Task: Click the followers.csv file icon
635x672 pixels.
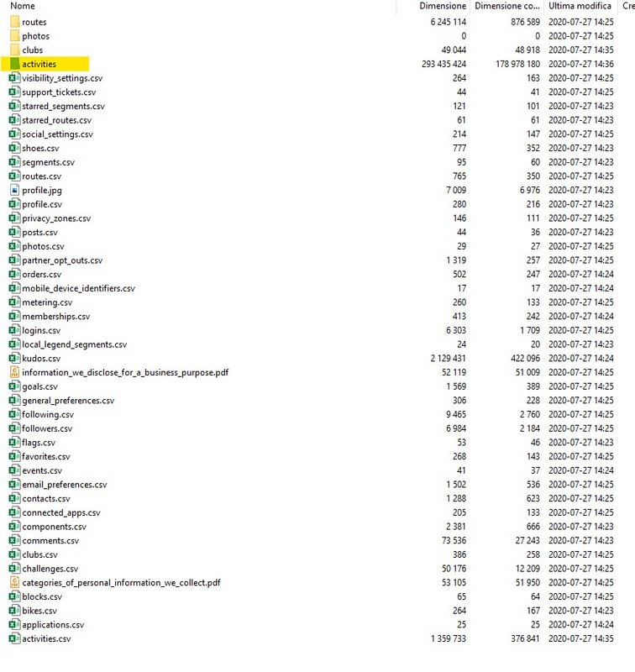Action: point(14,428)
